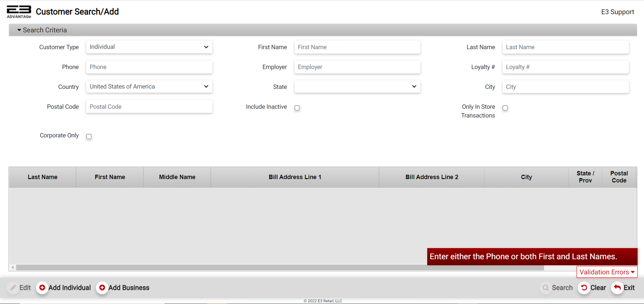
Task: Enable the Include Inactive checkbox
Action: tap(297, 108)
